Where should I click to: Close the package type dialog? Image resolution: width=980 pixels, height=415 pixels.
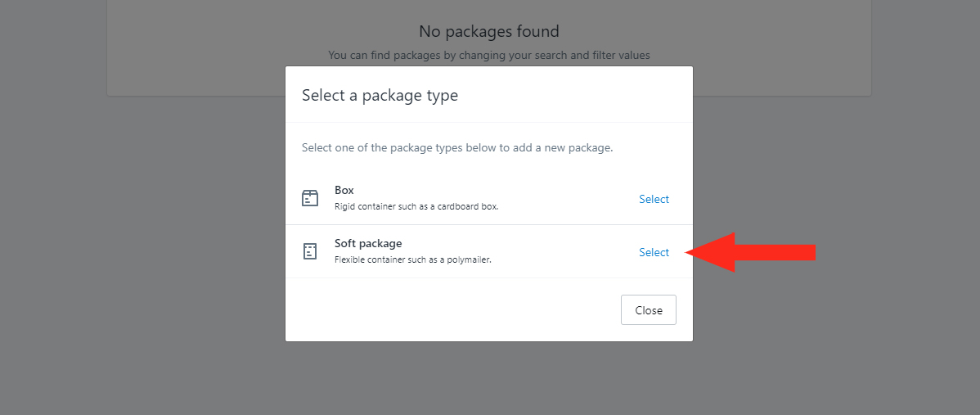point(648,310)
